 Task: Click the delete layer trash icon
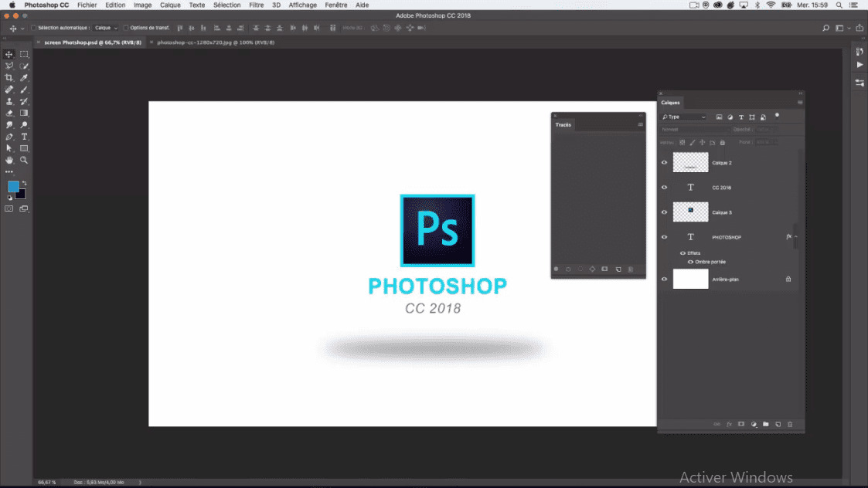[790, 425]
